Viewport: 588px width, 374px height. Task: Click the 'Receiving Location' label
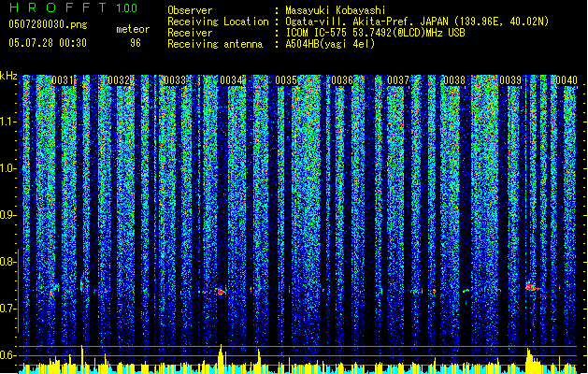(218, 22)
